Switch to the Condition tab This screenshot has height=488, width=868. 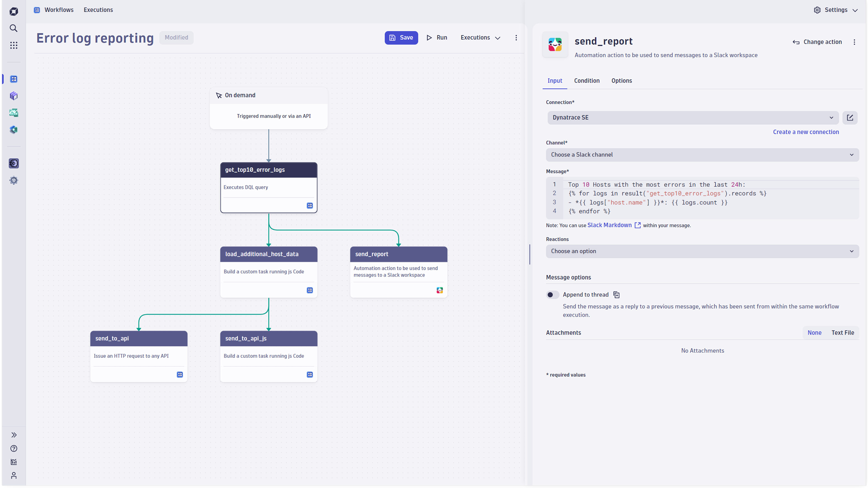[x=587, y=80]
